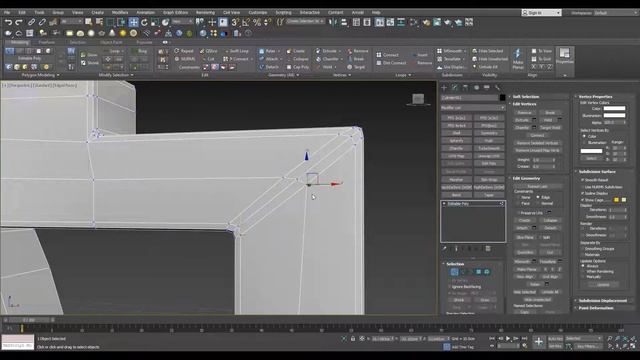Toggle Isoline Display checkbox
Screen dimensions: 640x360
click(582, 193)
